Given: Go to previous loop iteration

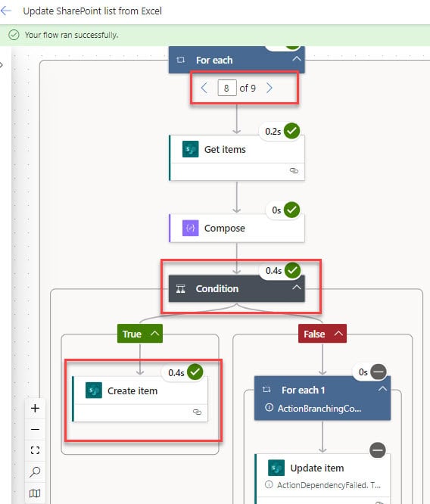Looking at the screenshot, I should [x=204, y=88].
